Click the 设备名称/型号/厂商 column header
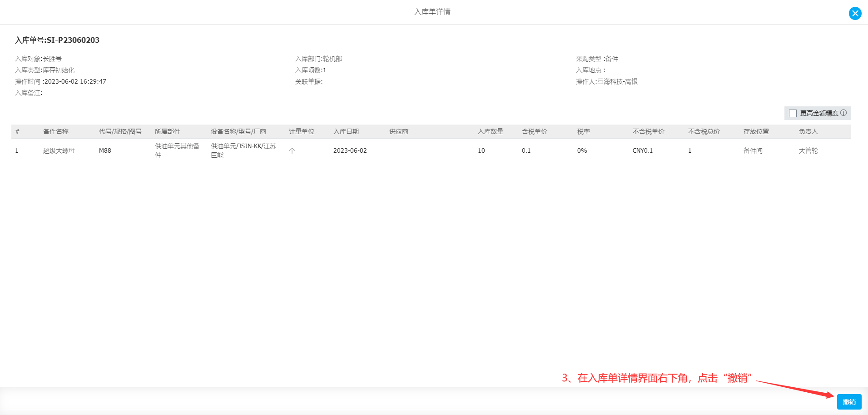 (238, 131)
